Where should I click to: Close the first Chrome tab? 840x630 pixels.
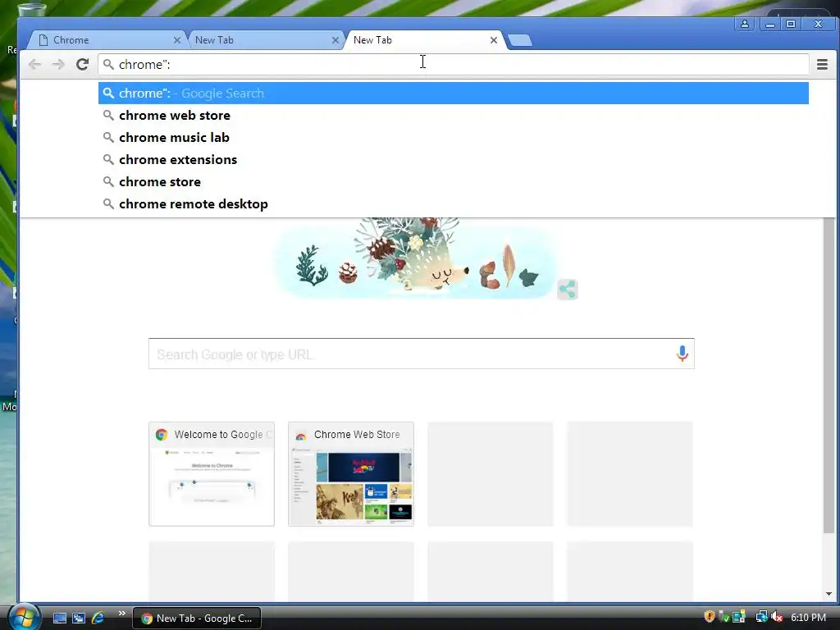pos(177,40)
